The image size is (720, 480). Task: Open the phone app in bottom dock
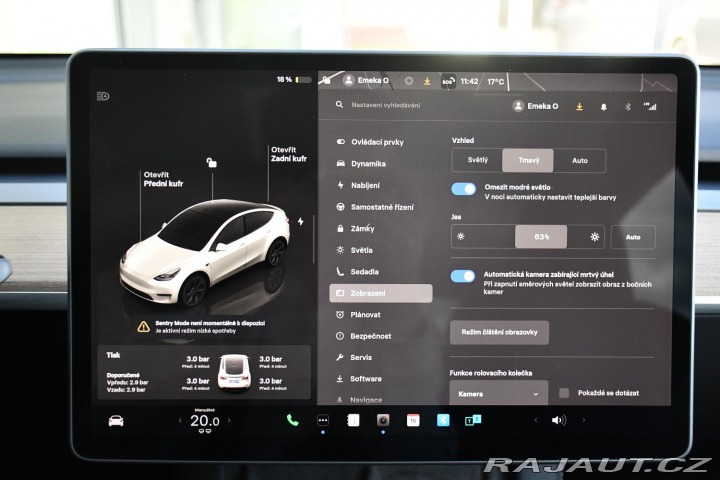[x=292, y=420]
